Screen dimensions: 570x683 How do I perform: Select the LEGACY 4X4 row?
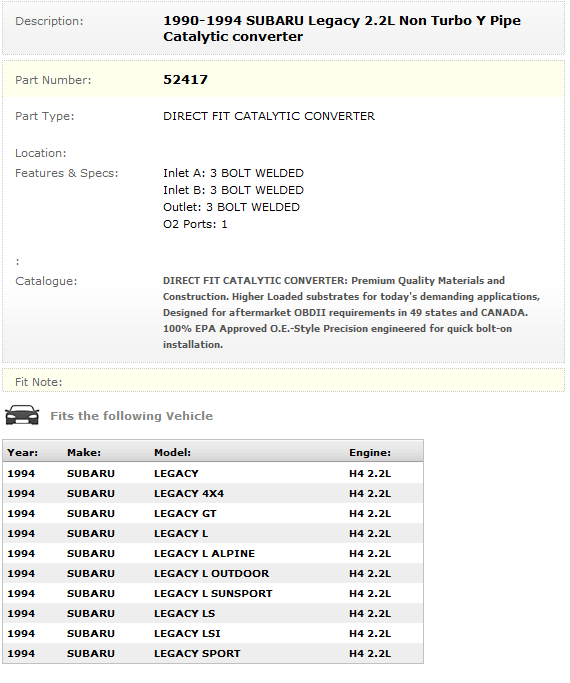213,494
